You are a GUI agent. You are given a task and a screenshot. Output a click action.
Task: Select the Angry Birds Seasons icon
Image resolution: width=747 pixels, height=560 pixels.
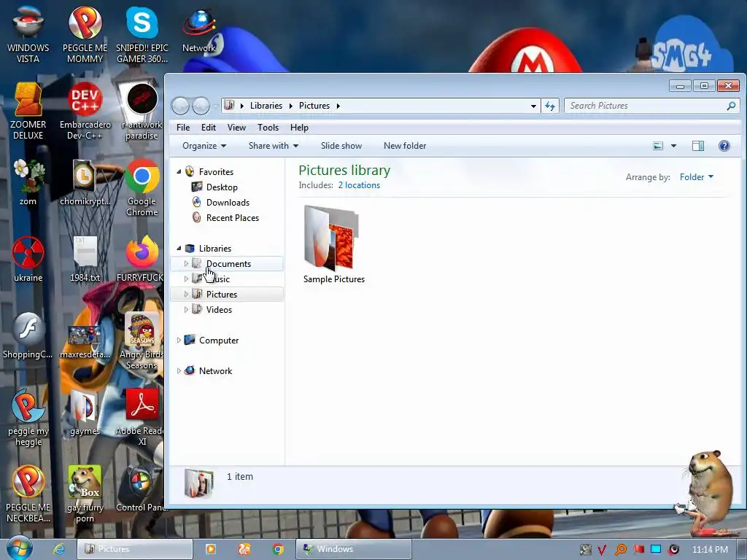tap(142, 341)
